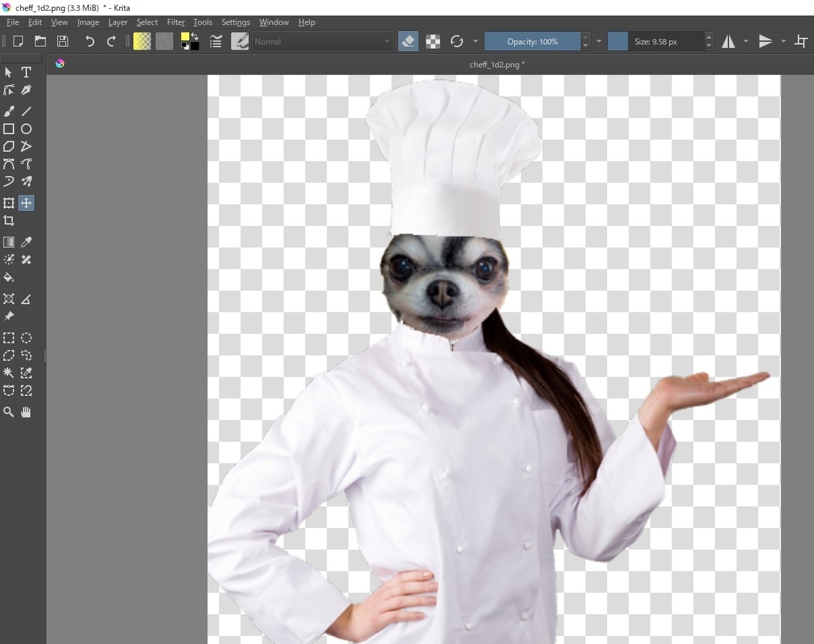Select the Freehand Brush tool
This screenshot has height=644, width=814.
(9, 111)
